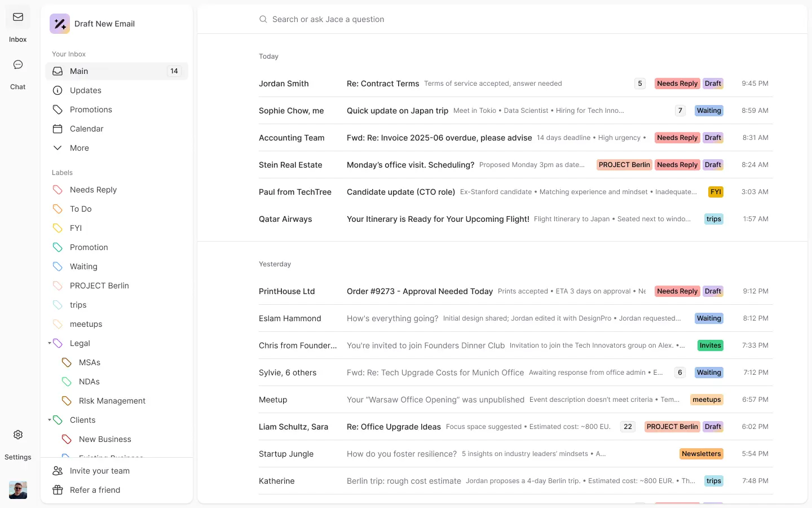Screen dimensions: 812x508
Task: Click the Refer a friend link
Action: (x=95, y=490)
